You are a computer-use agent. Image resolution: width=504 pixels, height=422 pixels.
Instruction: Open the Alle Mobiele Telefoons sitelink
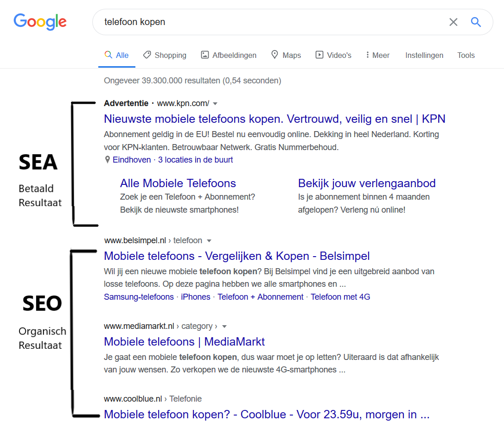point(178,183)
